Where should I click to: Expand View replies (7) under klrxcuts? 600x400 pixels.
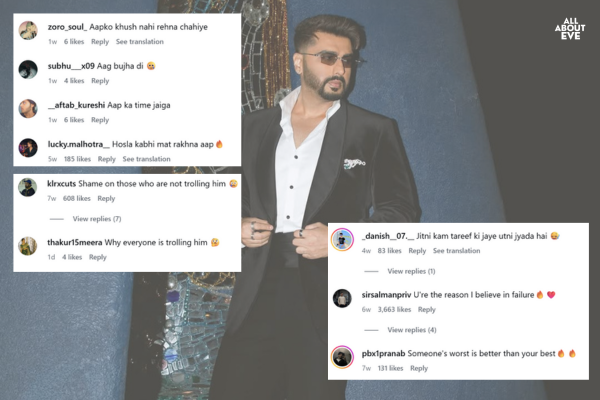96,219
